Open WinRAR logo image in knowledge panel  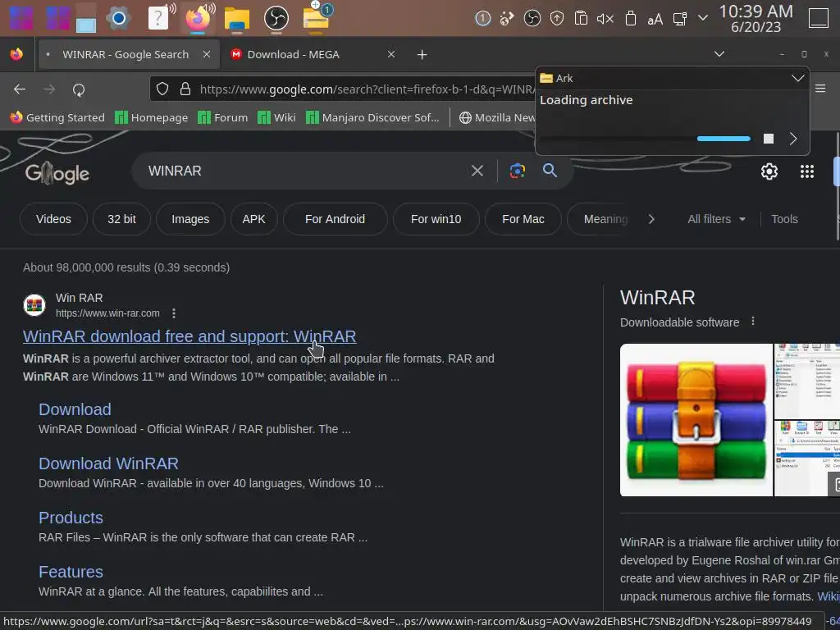[x=696, y=420]
